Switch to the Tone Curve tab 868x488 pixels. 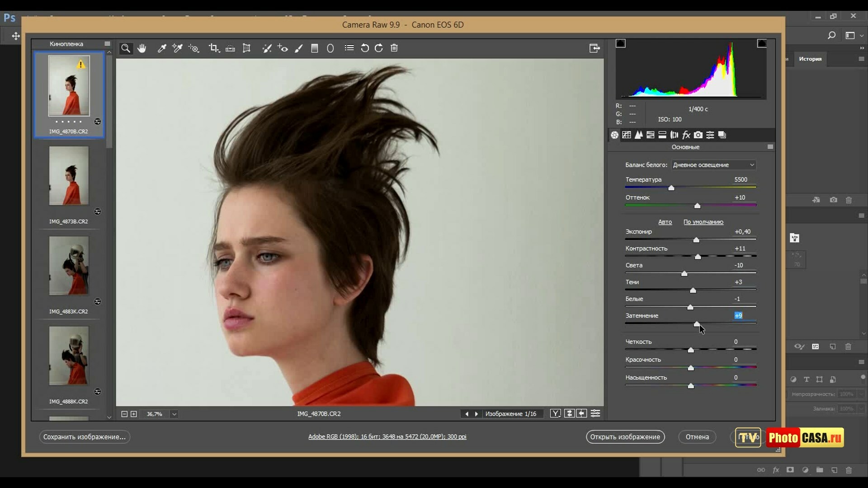(627, 135)
